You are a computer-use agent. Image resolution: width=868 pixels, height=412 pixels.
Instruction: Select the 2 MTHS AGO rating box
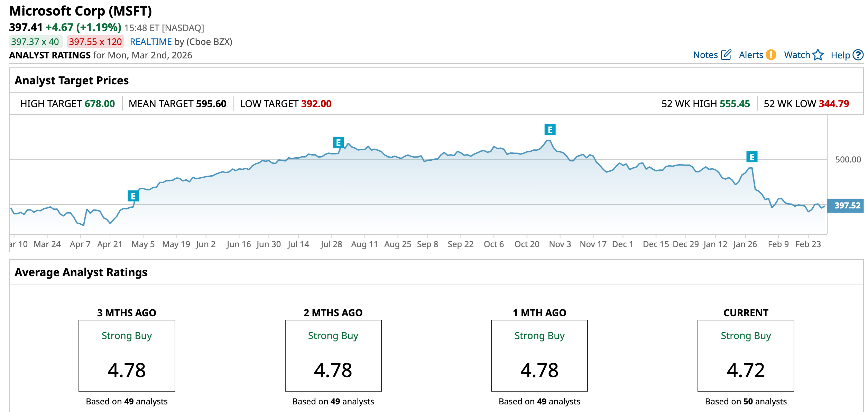point(333,355)
